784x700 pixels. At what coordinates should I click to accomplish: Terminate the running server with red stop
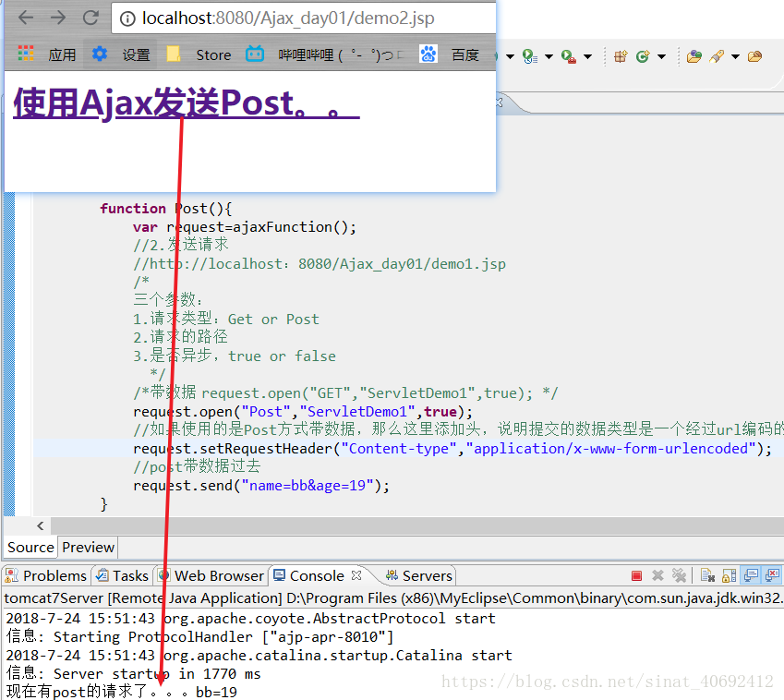coord(636,576)
